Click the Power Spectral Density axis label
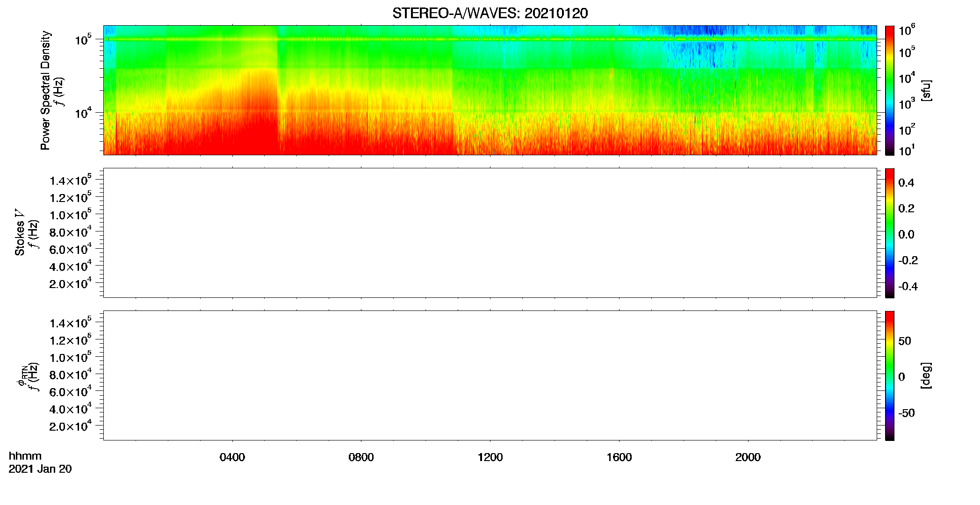The width and height of the screenshot is (980, 505). [45, 90]
